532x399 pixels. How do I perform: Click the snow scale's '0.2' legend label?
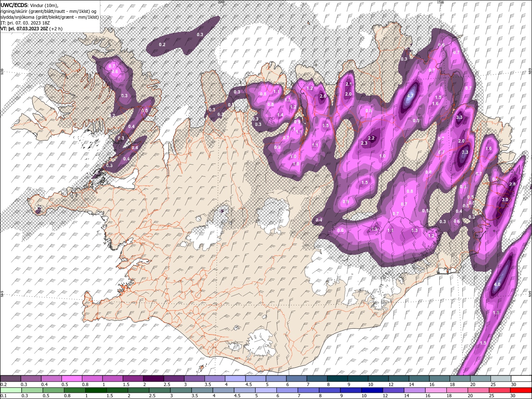tap(4, 384)
